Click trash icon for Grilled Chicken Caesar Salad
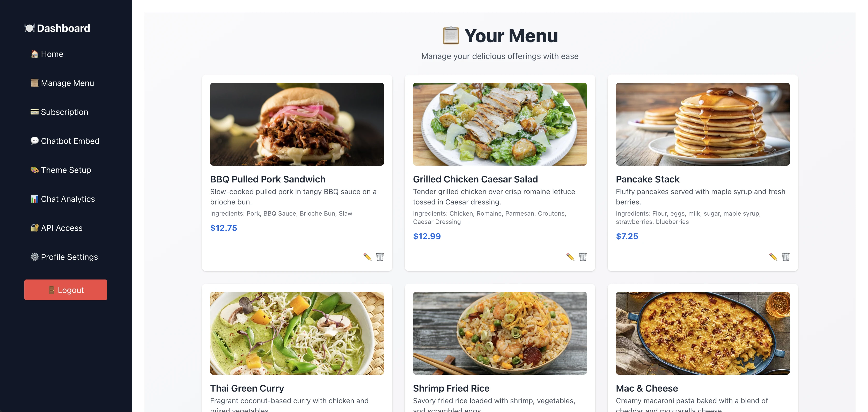 point(583,257)
